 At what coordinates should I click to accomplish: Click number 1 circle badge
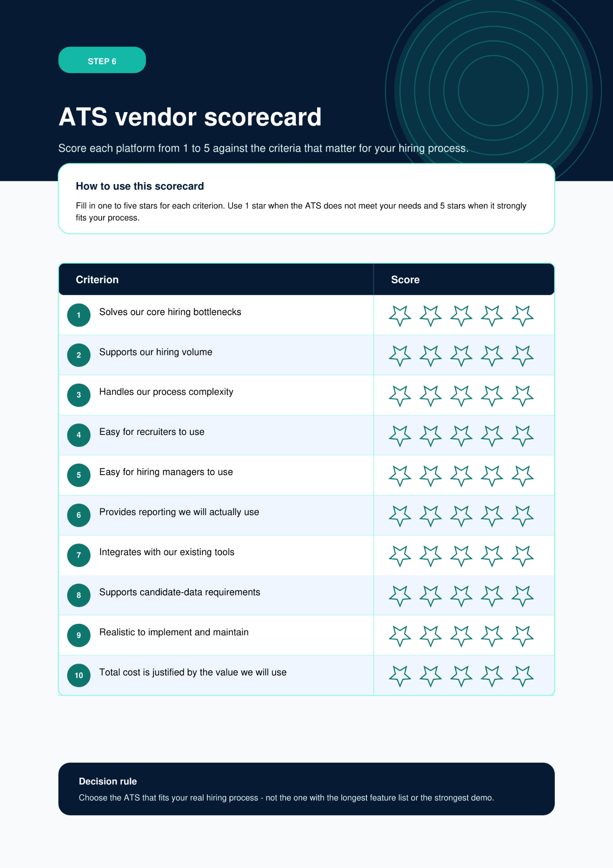79,315
